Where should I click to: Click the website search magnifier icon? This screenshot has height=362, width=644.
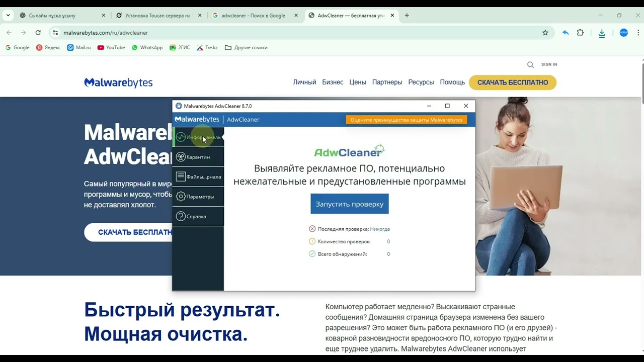530,64
